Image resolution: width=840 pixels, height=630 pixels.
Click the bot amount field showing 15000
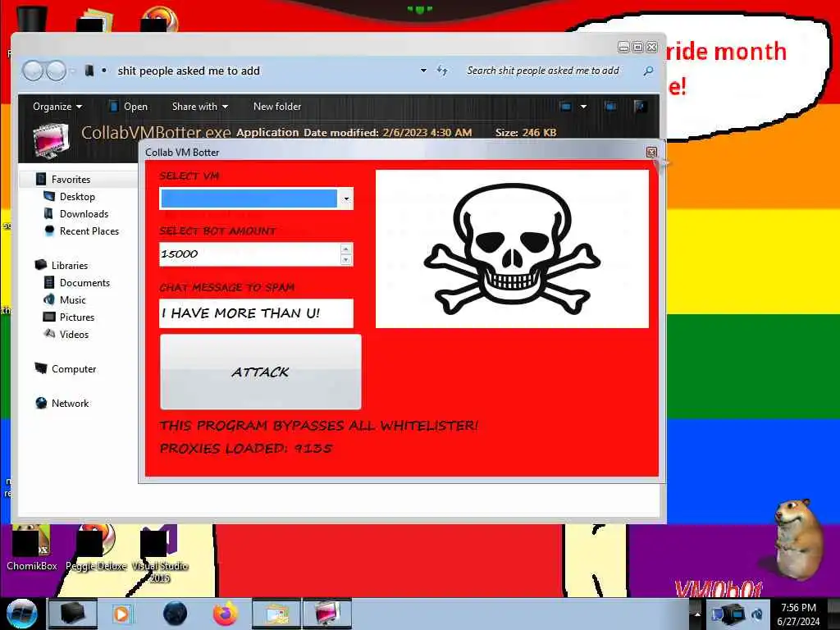pyautogui.click(x=249, y=254)
